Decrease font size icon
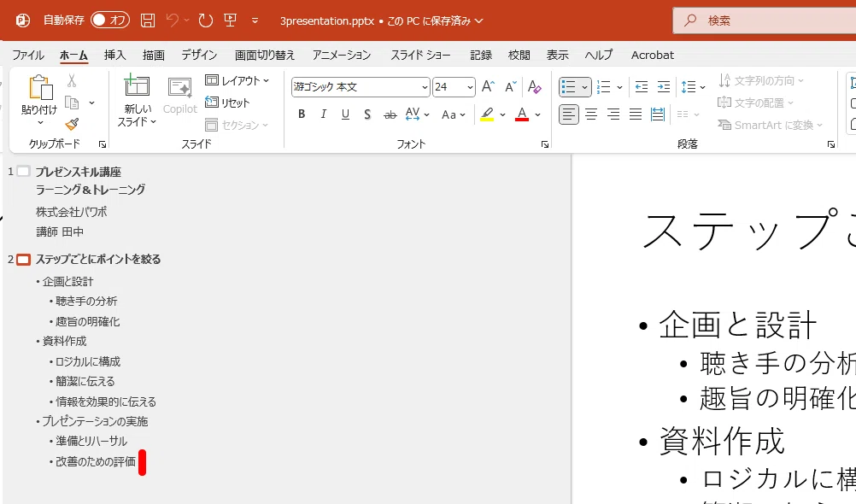The image size is (856, 504). click(x=510, y=86)
